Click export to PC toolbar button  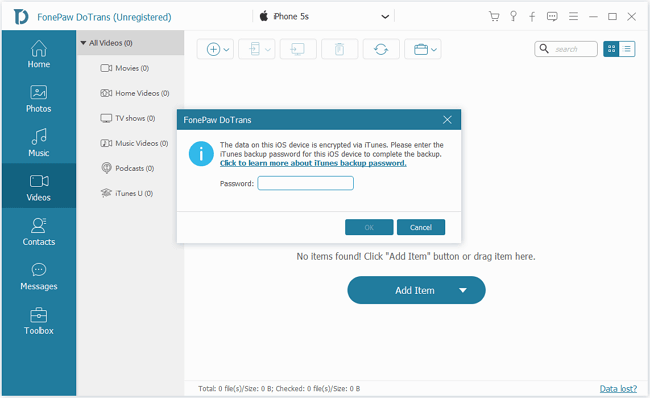tap(298, 49)
